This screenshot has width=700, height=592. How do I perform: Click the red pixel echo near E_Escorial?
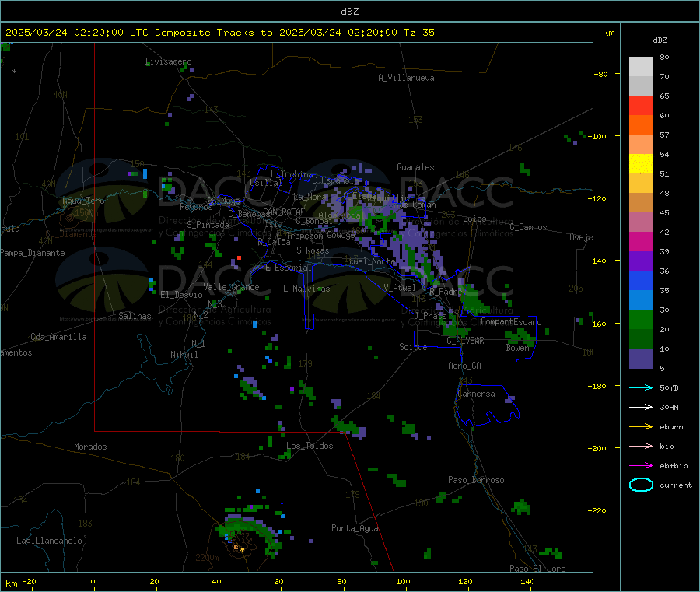coord(240,258)
